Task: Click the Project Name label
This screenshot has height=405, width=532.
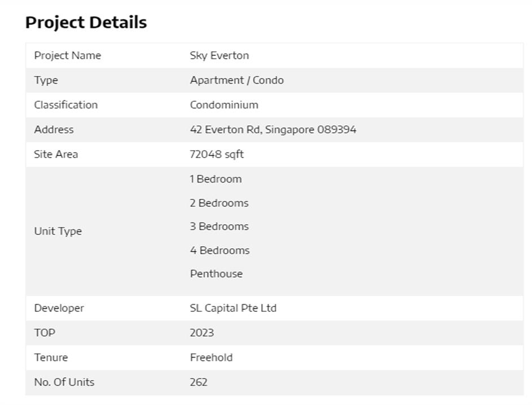Action: [x=67, y=55]
